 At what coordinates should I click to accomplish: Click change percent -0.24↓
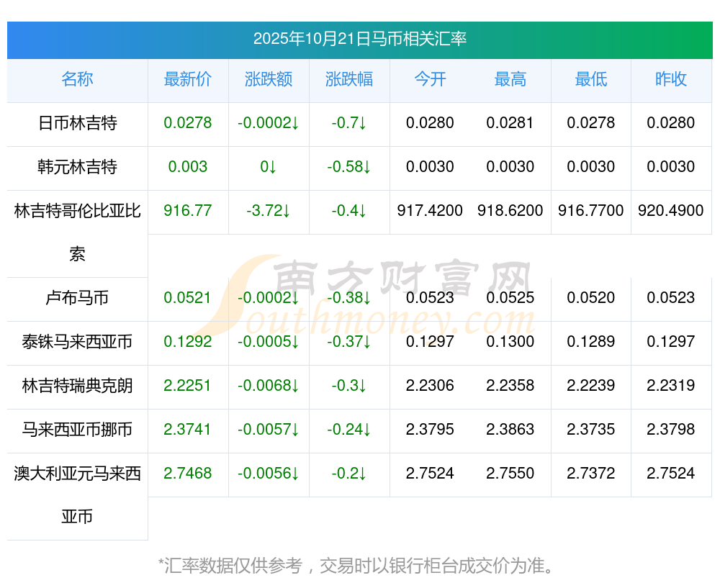(349, 430)
